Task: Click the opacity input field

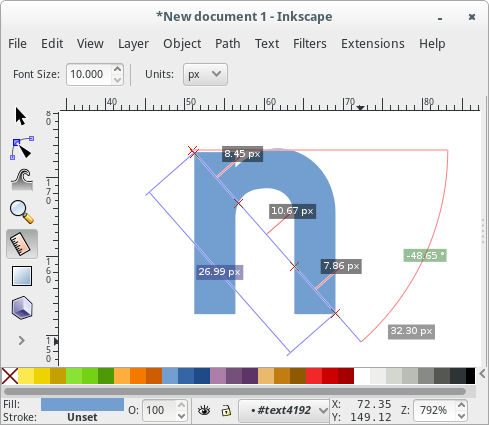Action: tap(159, 410)
